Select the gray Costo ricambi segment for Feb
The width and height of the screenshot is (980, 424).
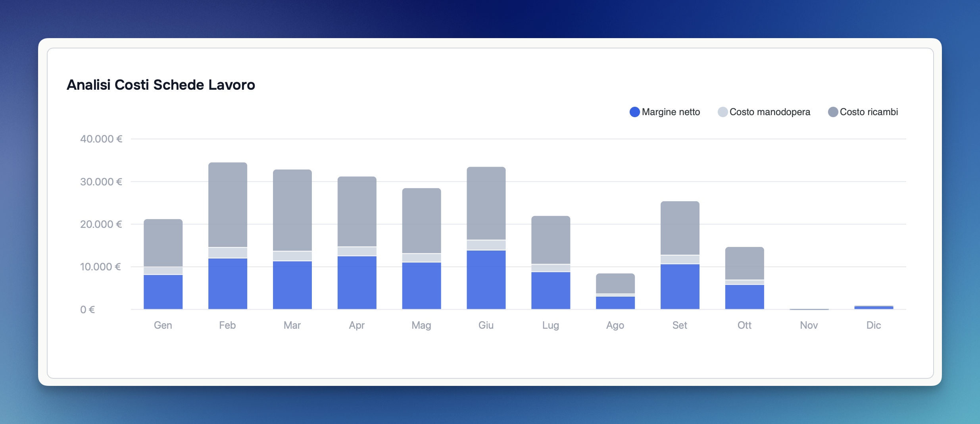tap(228, 204)
